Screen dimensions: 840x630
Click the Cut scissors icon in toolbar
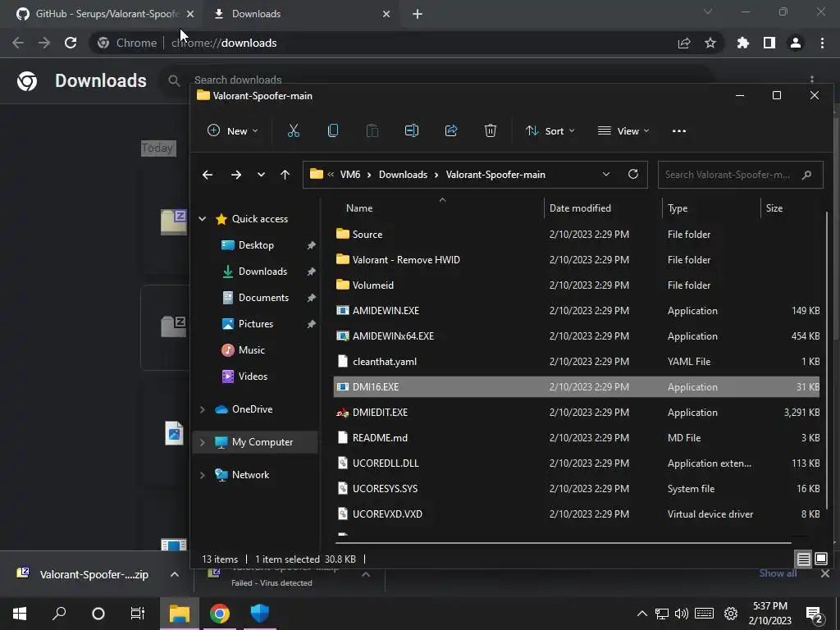[x=294, y=130]
